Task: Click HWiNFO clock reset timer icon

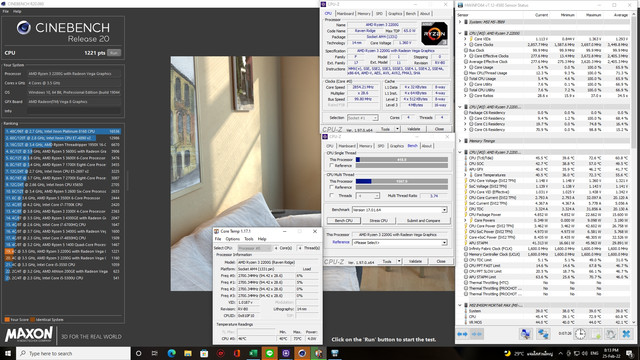Action: [580, 334]
